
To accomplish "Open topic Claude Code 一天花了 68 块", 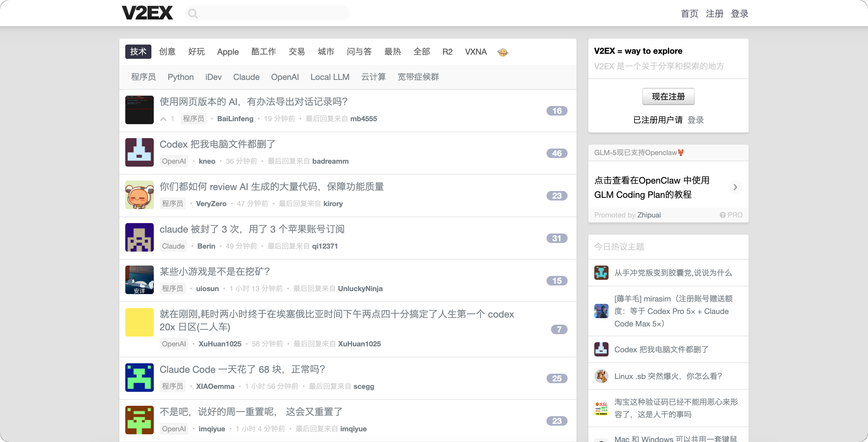I will [243, 370].
